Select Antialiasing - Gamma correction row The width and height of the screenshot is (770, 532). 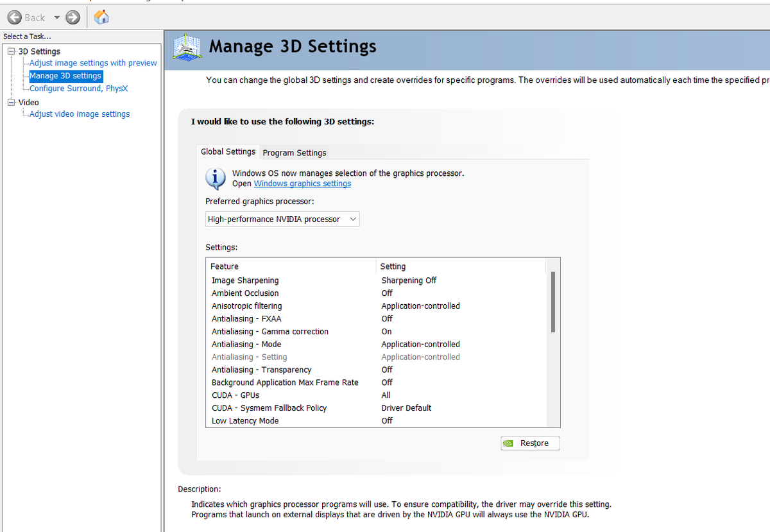point(376,332)
